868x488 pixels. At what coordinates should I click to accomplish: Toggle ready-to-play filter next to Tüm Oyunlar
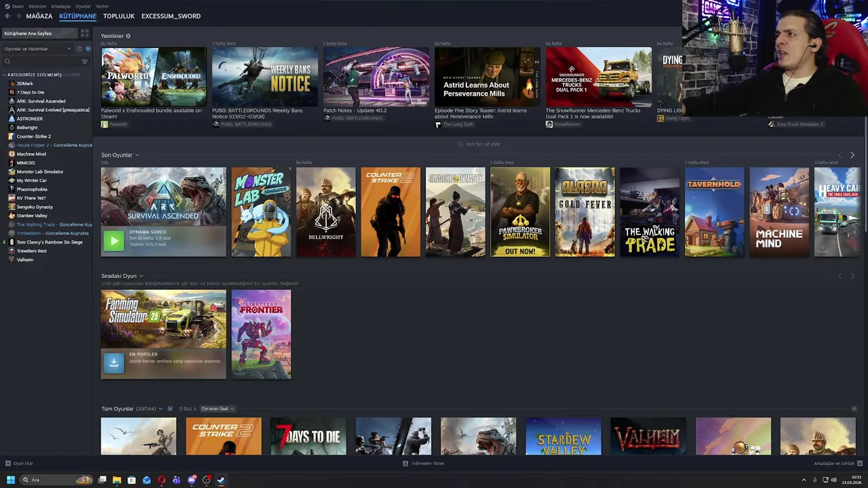click(170, 409)
